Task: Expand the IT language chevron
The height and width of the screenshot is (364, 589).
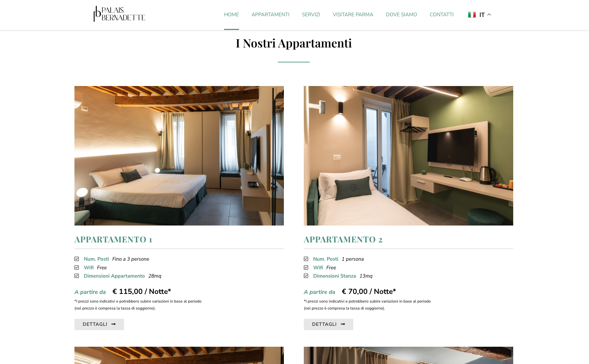Action: (489, 15)
